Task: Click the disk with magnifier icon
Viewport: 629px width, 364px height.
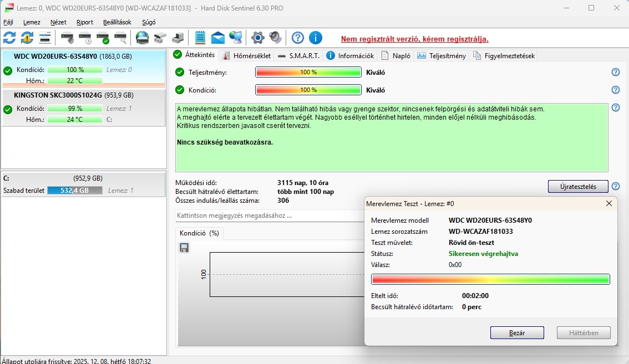Action: (120, 38)
